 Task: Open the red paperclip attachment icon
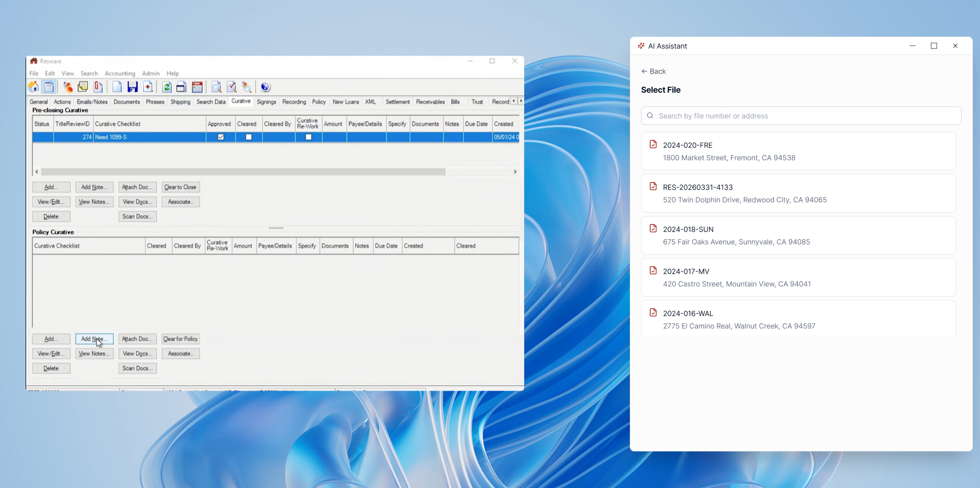(98, 87)
